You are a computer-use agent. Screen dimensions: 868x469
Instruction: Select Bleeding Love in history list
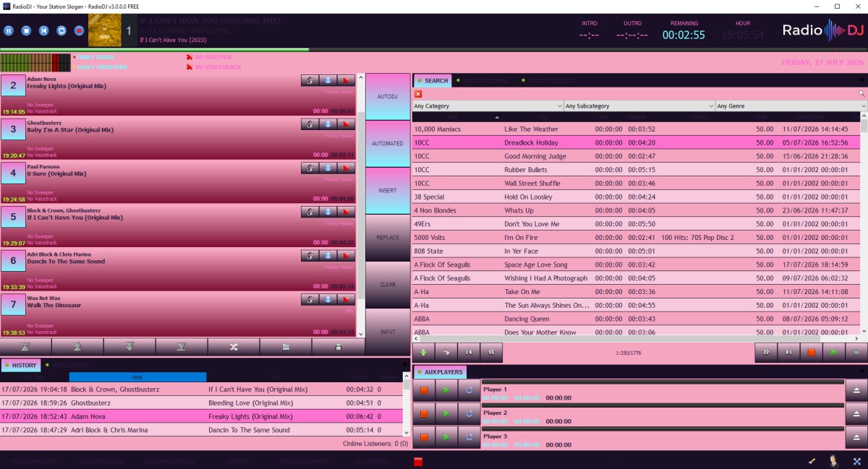201,403
